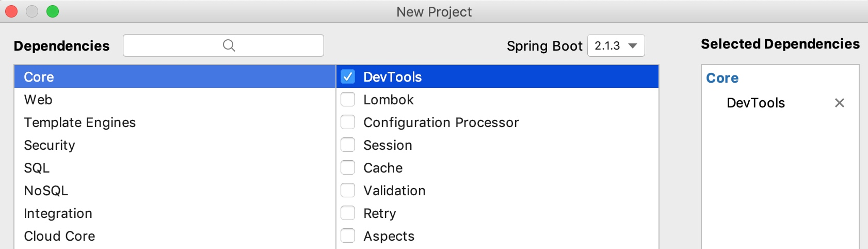868x249 pixels.
Task: Click the search magnifier icon in Dependencies
Action: (x=229, y=45)
